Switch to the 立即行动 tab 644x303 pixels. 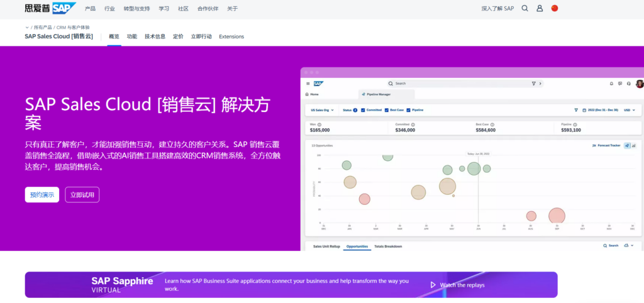(201, 36)
